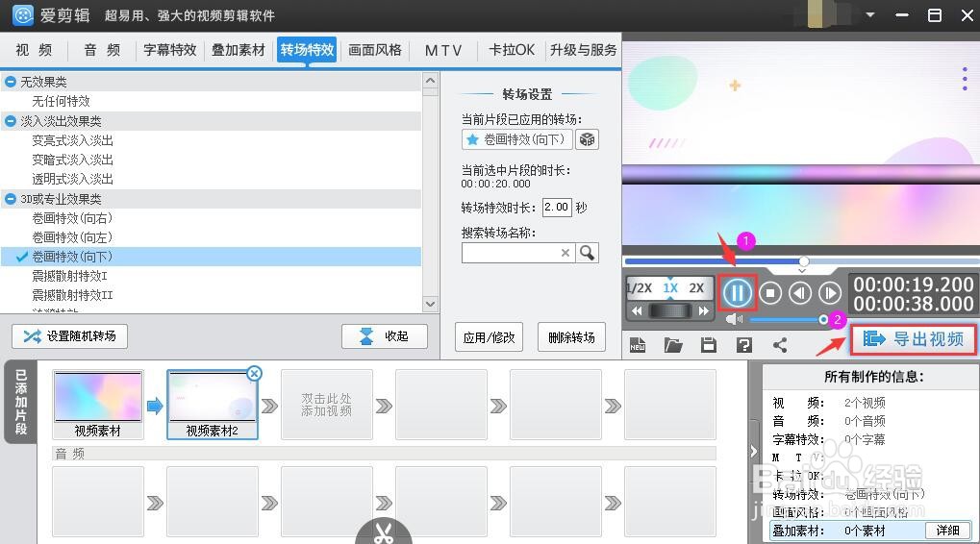
Task: Click the fast-forward double-arrow icon
Action: coord(704,310)
